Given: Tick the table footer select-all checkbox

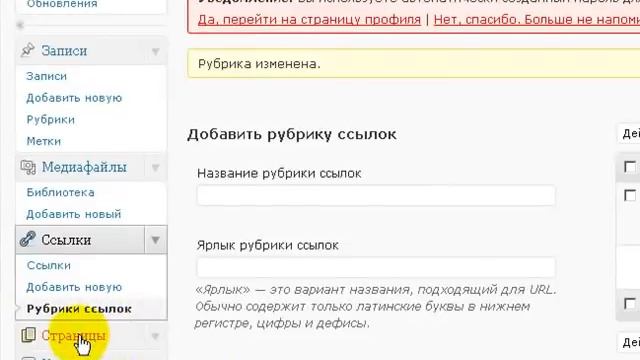Looking at the screenshot, I should [x=630, y=303].
